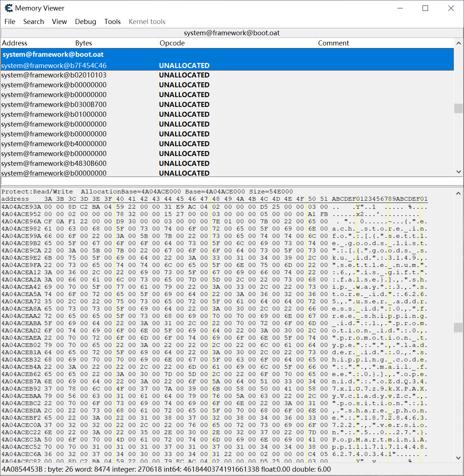Click the Address column header

click(15, 43)
